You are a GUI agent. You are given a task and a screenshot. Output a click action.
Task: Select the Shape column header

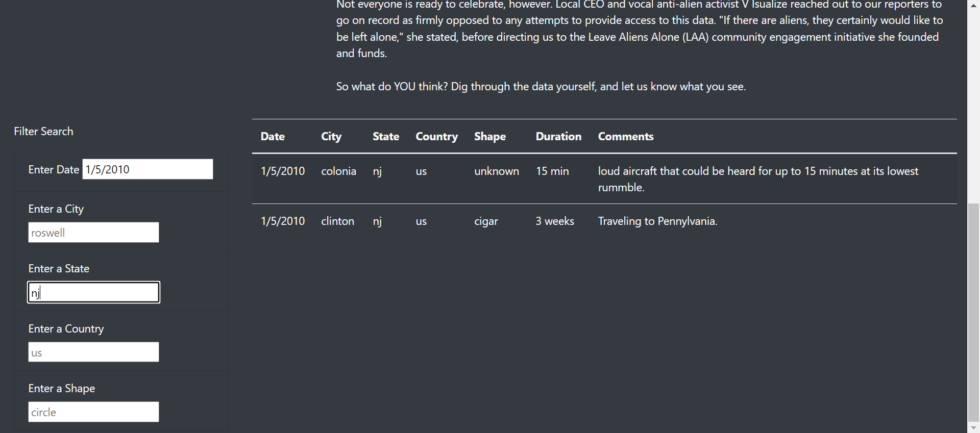tap(489, 136)
